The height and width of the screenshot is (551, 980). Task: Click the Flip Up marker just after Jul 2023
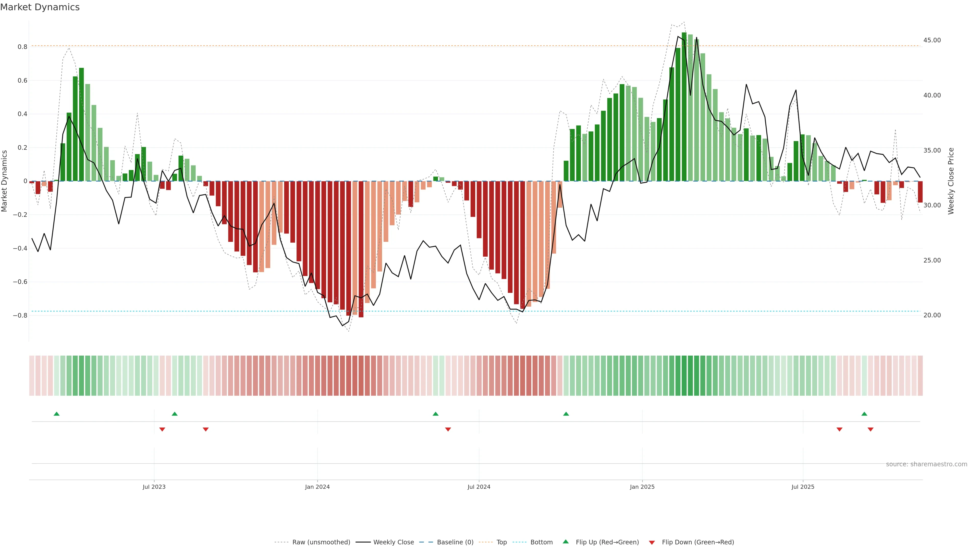tap(175, 414)
